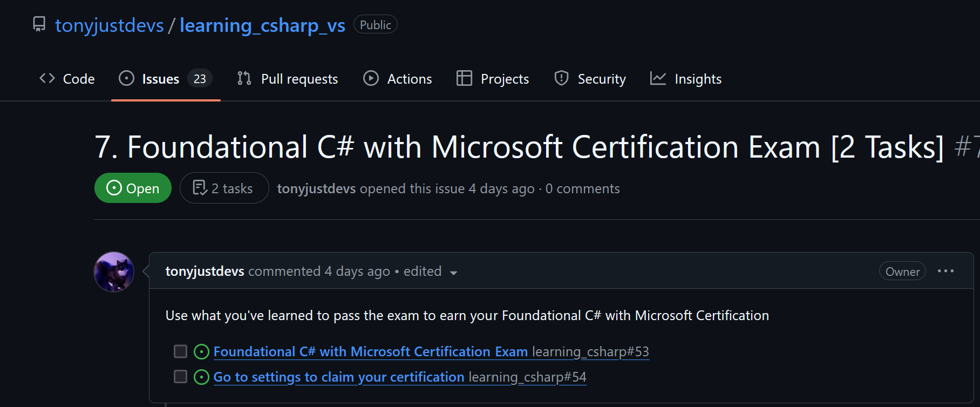
Task: Open the comment options three-dot menu
Action: [945, 271]
